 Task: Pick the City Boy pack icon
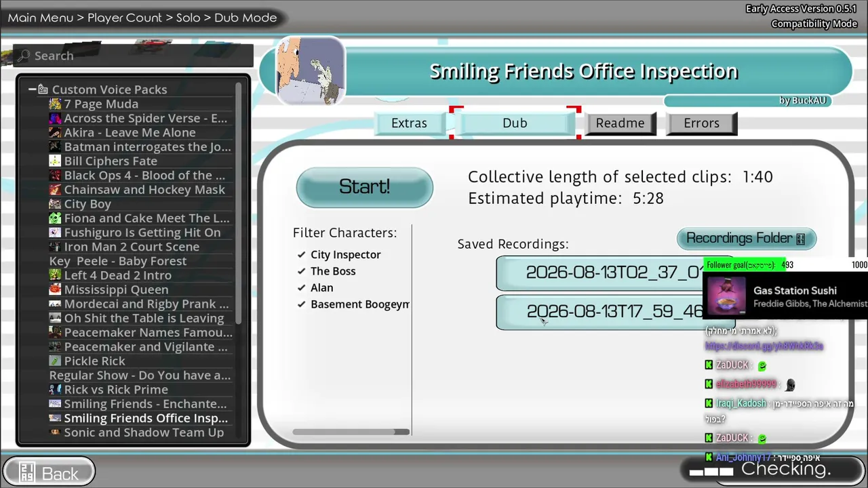click(x=55, y=203)
